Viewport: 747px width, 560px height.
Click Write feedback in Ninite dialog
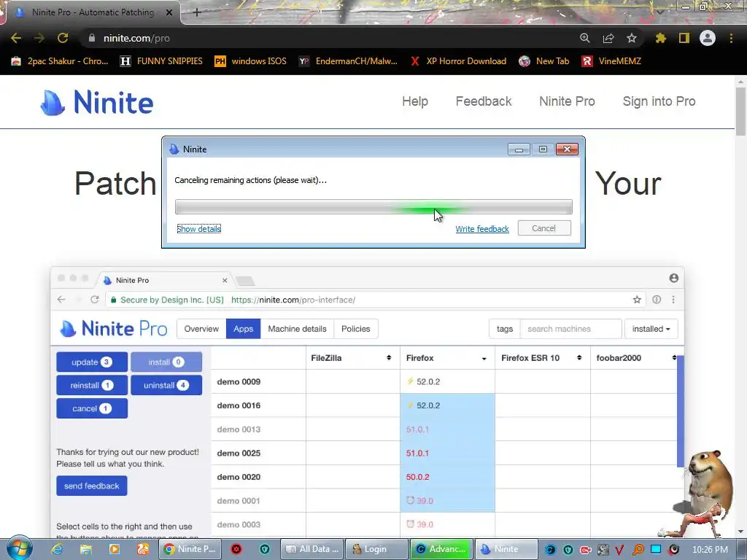482,229
